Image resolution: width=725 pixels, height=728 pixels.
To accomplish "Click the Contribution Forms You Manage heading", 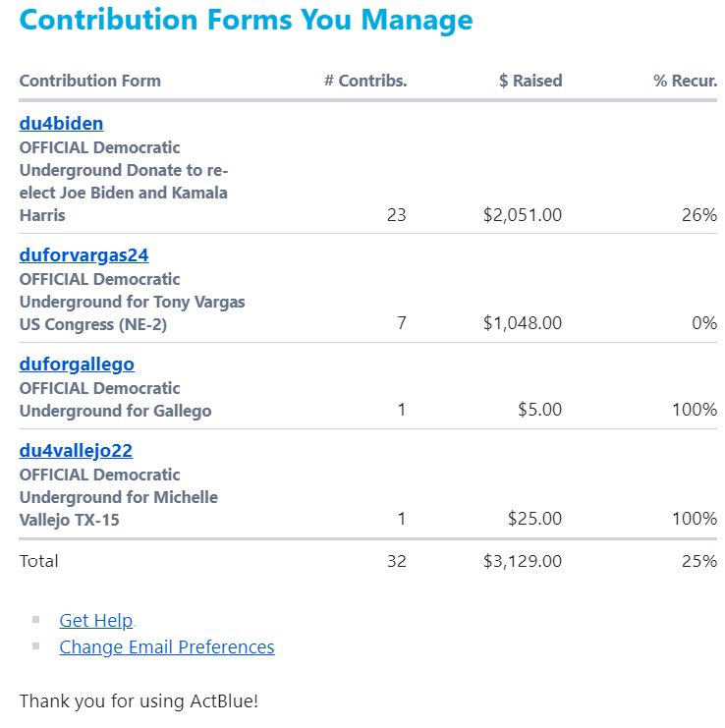I will coord(246,20).
